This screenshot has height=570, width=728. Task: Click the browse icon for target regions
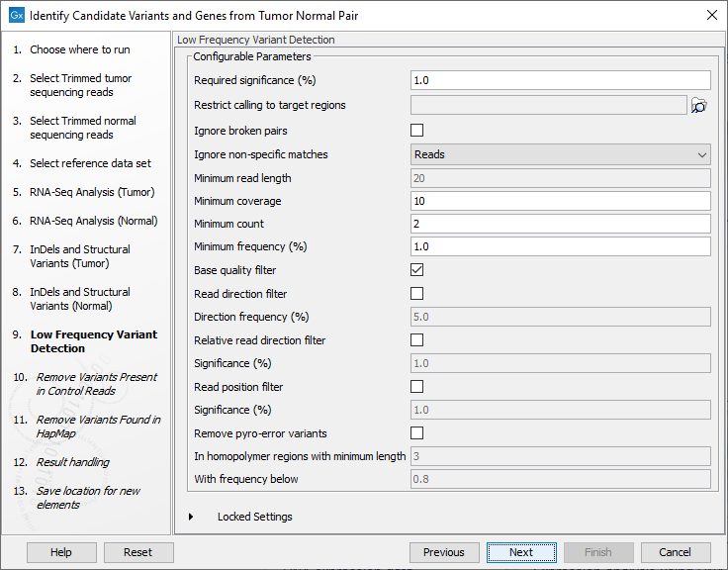coord(699,106)
